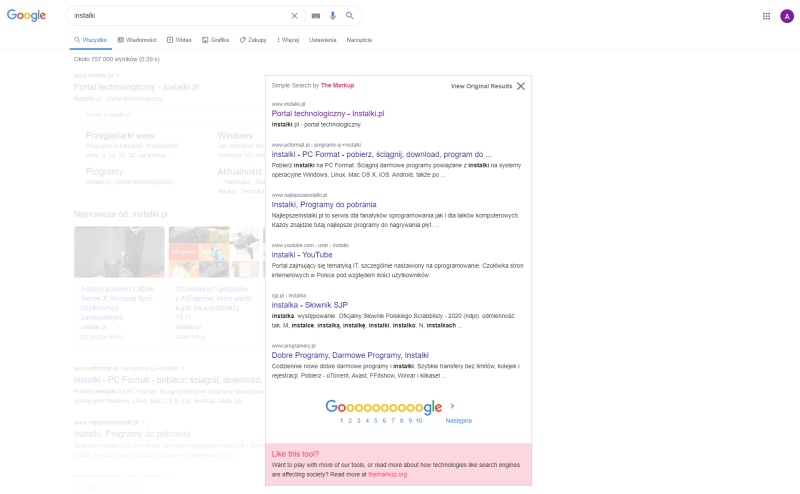Screen dimensions: 800x494
Task: Go to results page 7
Action: pyautogui.click(x=393, y=421)
